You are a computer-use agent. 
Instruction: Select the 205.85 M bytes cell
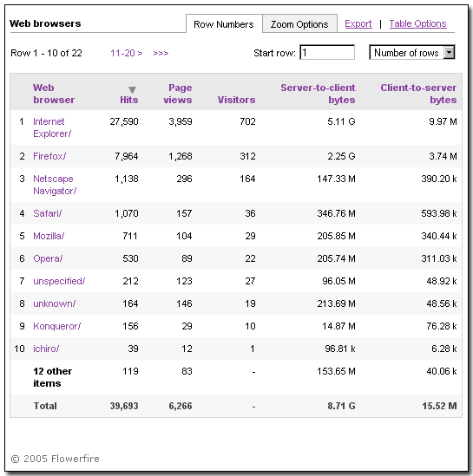[x=336, y=236]
